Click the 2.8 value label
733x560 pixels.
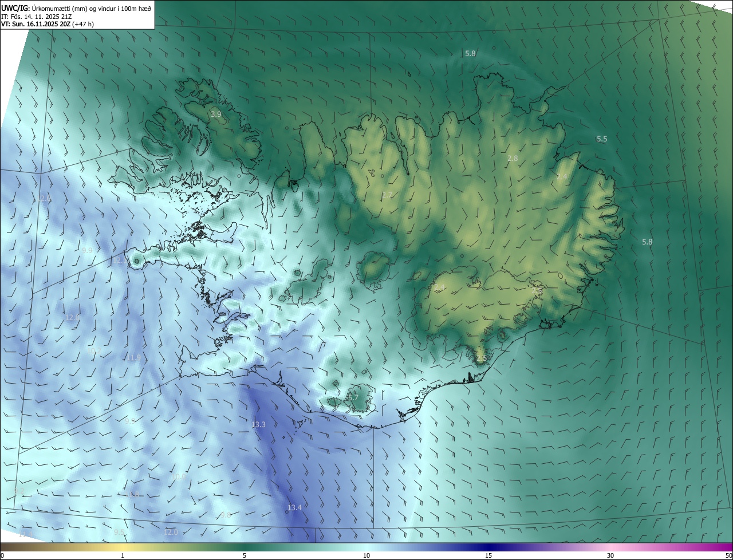pos(513,159)
